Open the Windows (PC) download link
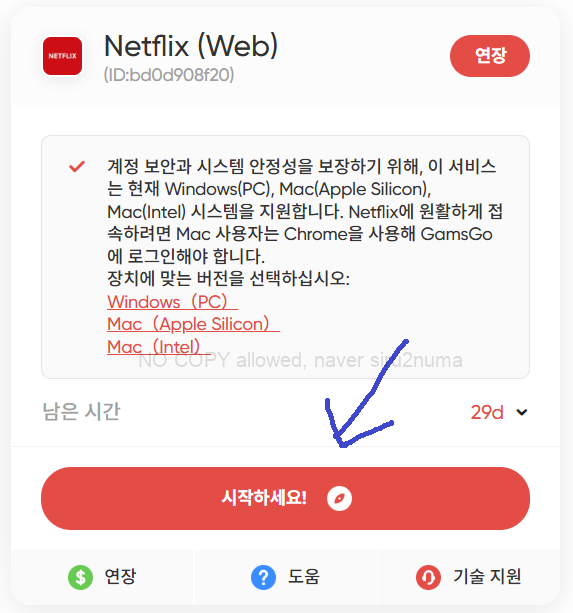The height and width of the screenshot is (613, 573). coord(172,302)
